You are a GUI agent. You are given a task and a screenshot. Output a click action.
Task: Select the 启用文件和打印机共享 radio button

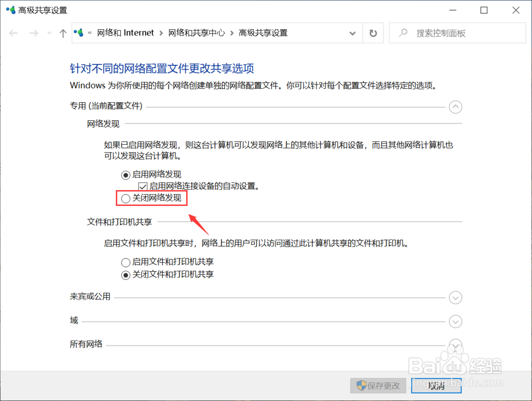(125, 262)
